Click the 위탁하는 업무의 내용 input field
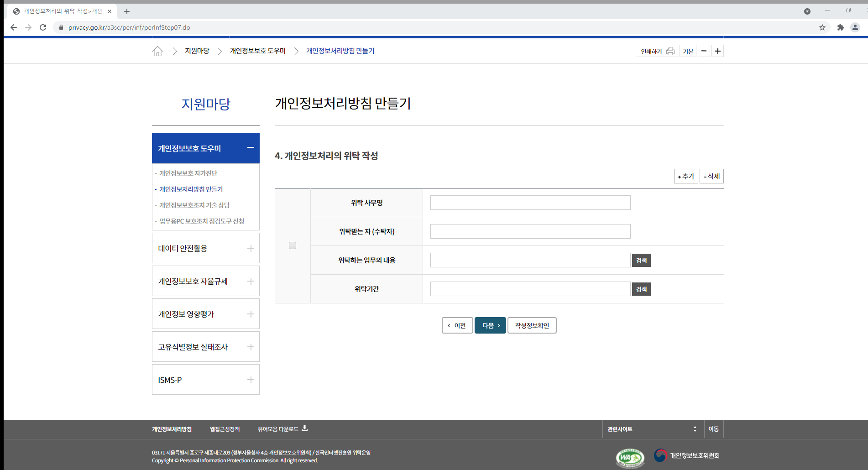The height and width of the screenshot is (470, 868). point(530,260)
